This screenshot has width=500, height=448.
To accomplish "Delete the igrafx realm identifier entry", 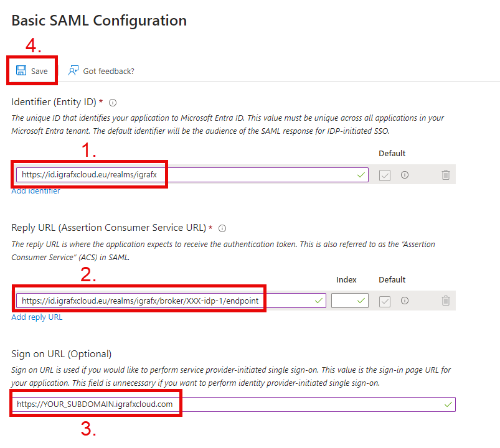I will (446, 175).
